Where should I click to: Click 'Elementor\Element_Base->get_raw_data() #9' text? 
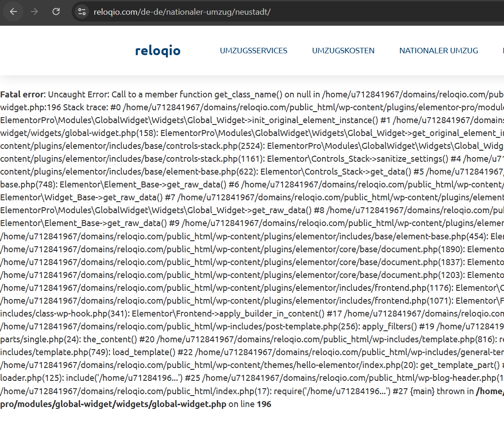pos(90,223)
